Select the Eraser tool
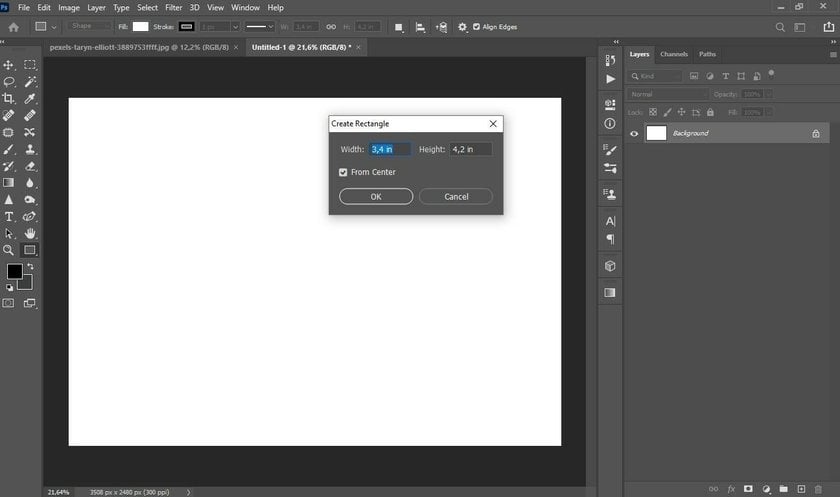The image size is (840, 497). 30,166
